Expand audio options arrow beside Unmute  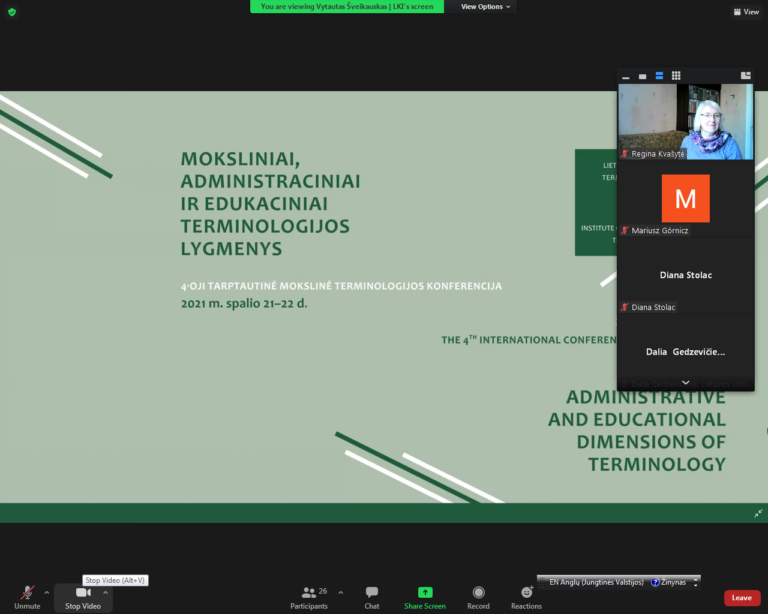pyautogui.click(x=47, y=592)
